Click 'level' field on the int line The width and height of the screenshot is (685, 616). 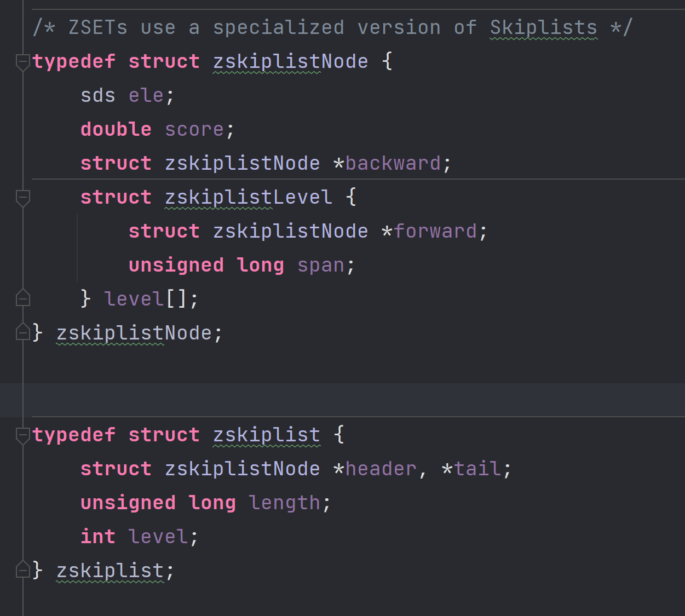click(158, 537)
